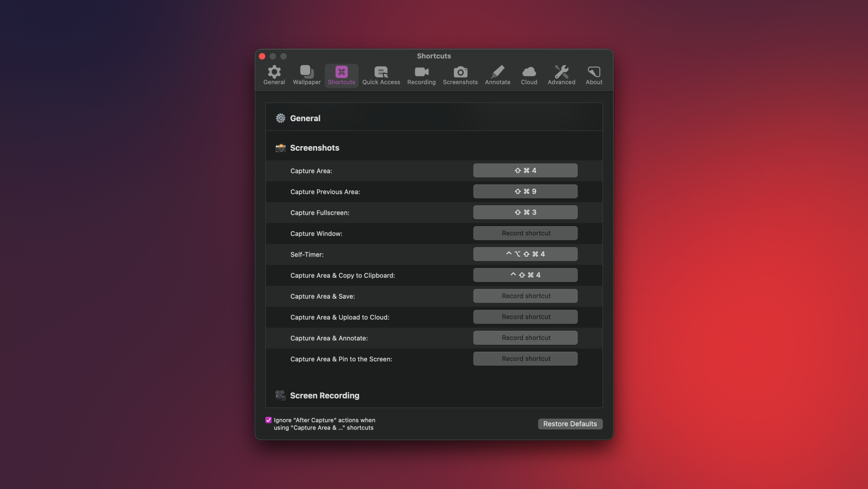Image resolution: width=868 pixels, height=489 pixels.
Task: Open the Advanced tools icon
Action: point(561,75)
